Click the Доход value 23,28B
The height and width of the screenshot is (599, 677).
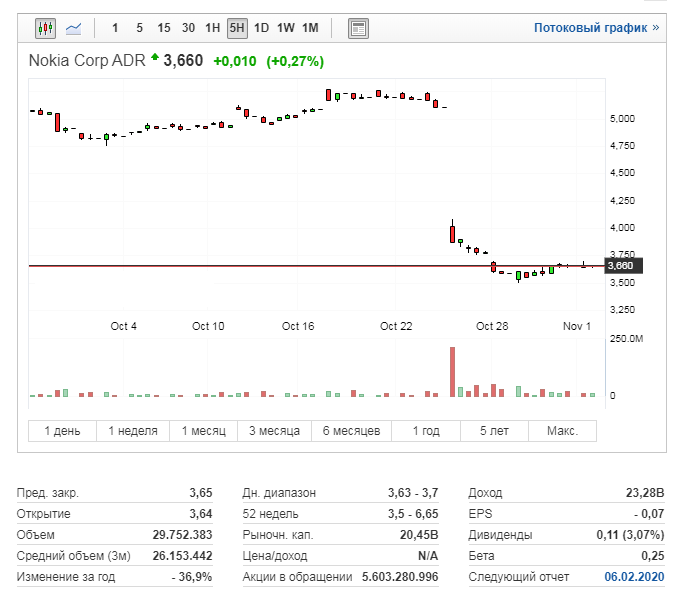[x=645, y=493]
